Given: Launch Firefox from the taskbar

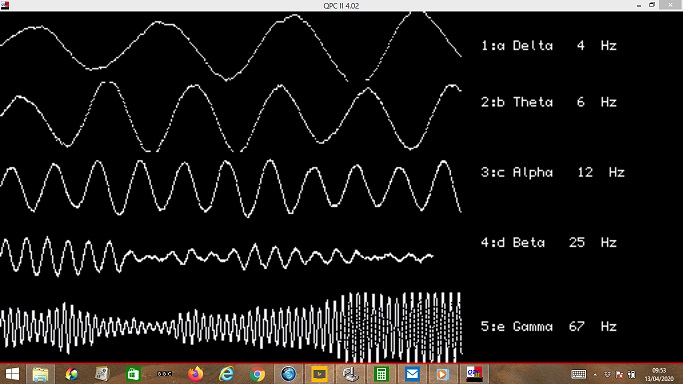Looking at the screenshot, I should pos(195,374).
